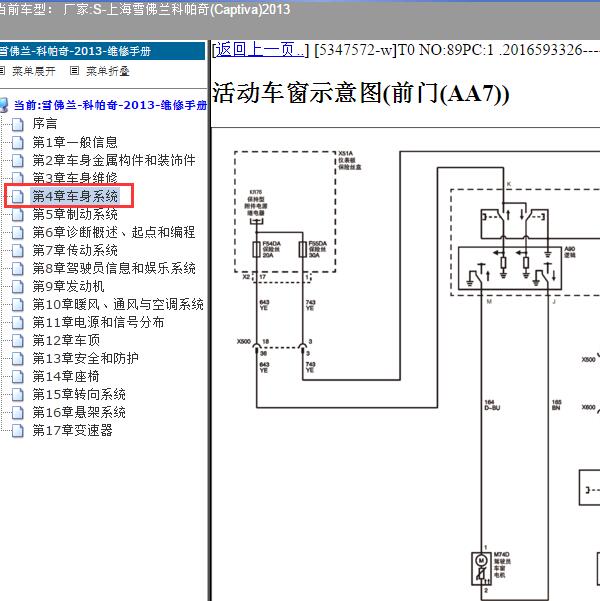Open chapter 第17章变速器
Viewport: 600px width, 601px height.
pyautogui.click(x=72, y=430)
